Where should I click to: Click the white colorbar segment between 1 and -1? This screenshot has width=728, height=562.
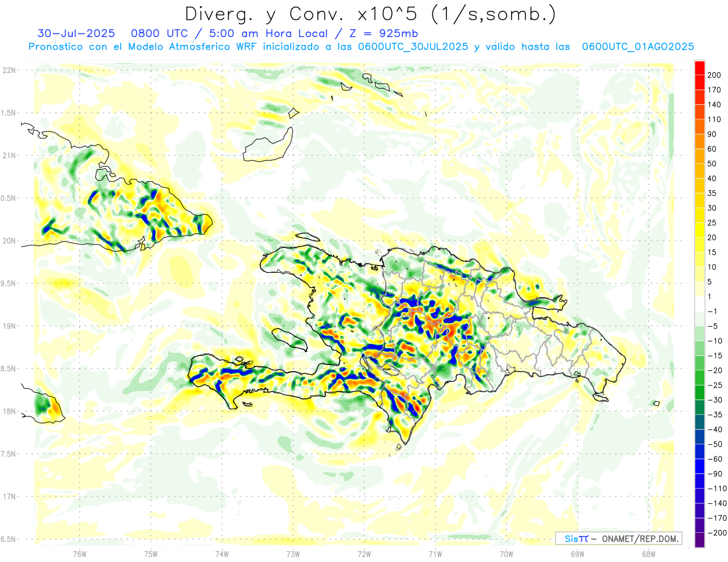pos(699,304)
